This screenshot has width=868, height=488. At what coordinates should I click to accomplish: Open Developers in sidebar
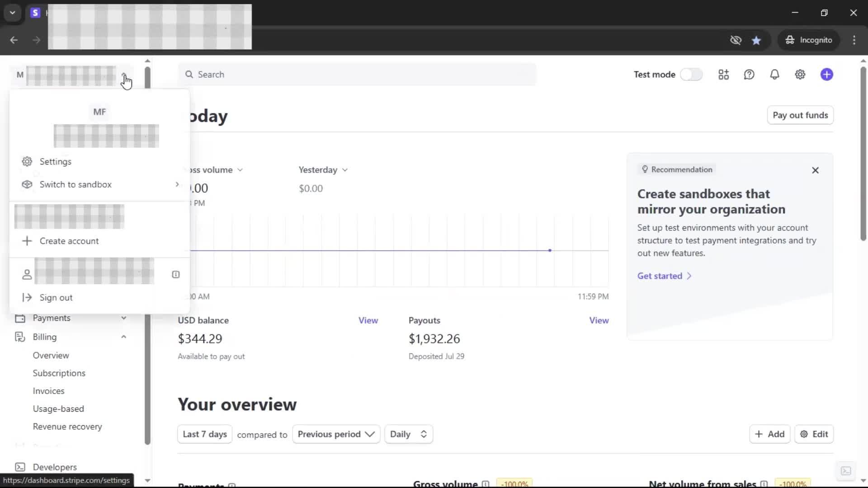(55, 467)
